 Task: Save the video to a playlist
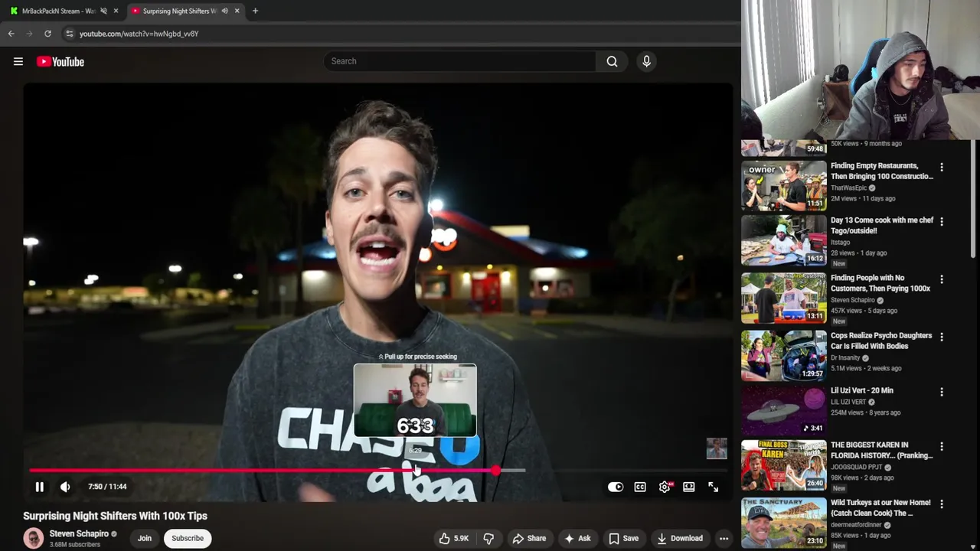[x=623, y=539]
